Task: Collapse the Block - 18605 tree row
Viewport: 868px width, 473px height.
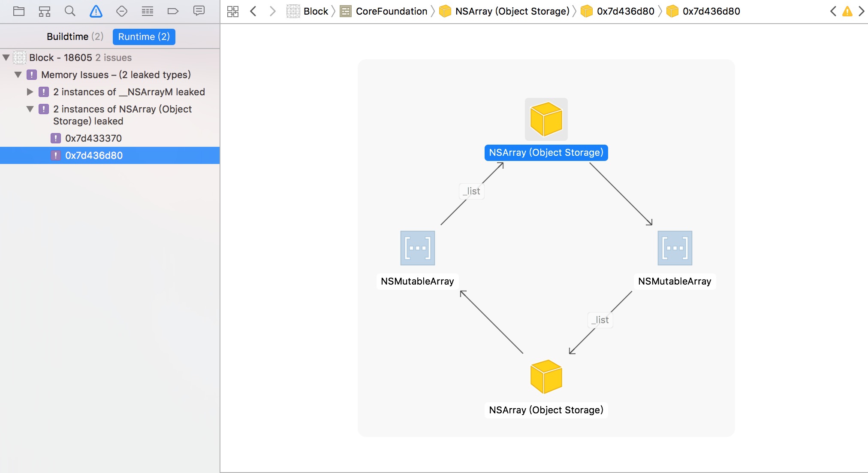Action: (x=6, y=58)
